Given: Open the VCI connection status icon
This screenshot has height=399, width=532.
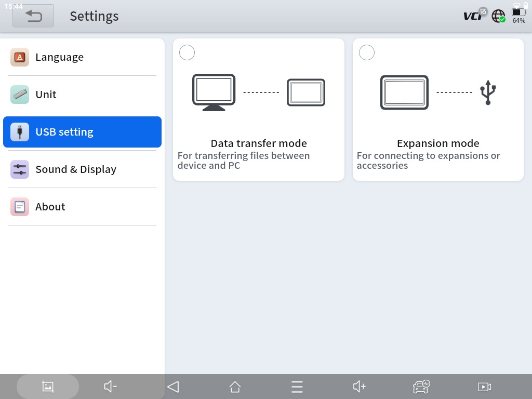Looking at the screenshot, I should pyautogui.click(x=474, y=16).
